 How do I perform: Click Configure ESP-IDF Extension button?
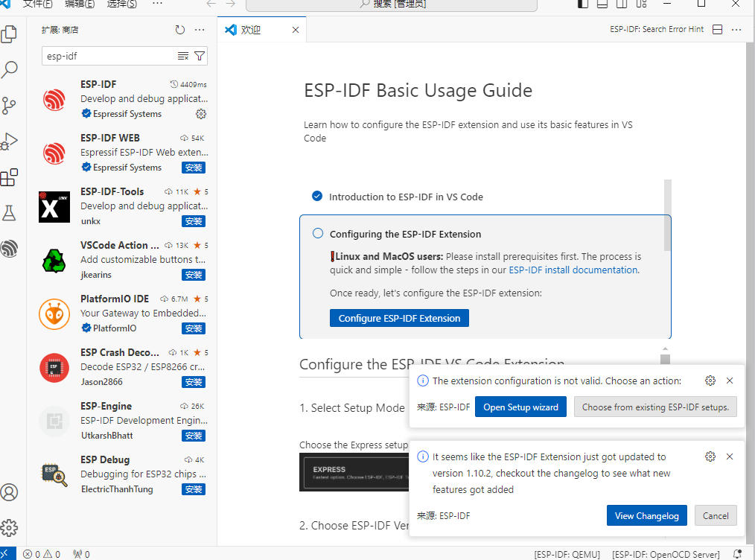[x=399, y=318]
